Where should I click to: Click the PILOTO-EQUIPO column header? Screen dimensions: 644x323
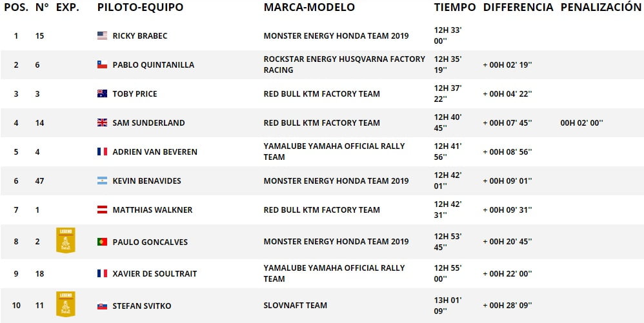(x=141, y=7)
